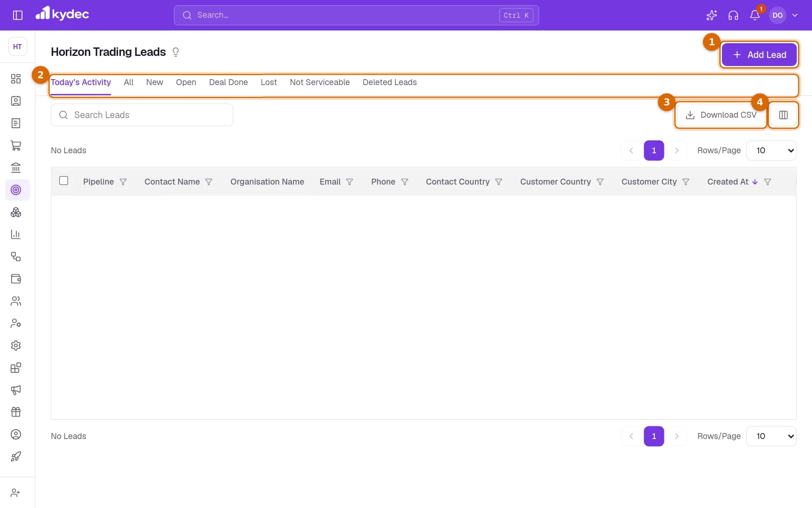Switch to the Deal Done tab

tap(228, 82)
